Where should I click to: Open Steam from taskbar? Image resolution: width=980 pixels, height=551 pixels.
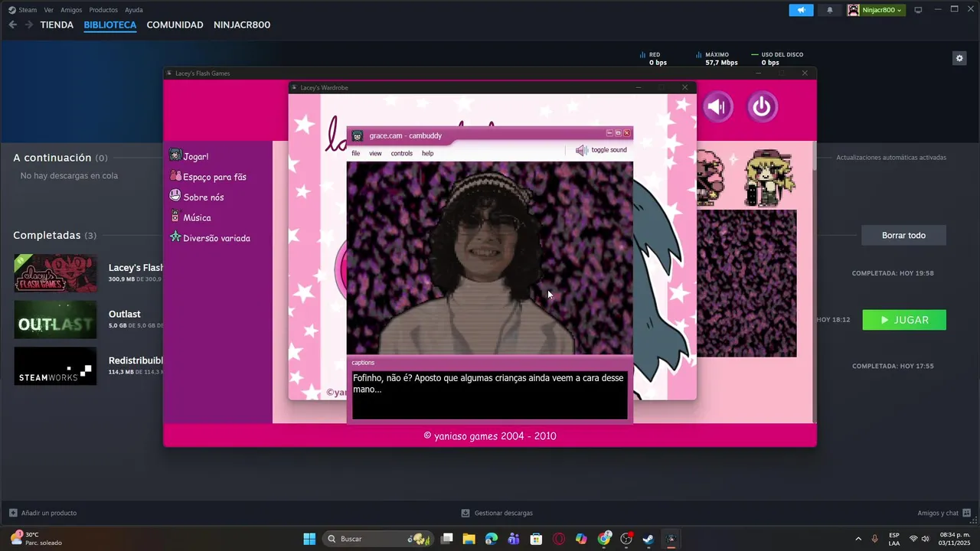pyautogui.click(x=648, y=539)
